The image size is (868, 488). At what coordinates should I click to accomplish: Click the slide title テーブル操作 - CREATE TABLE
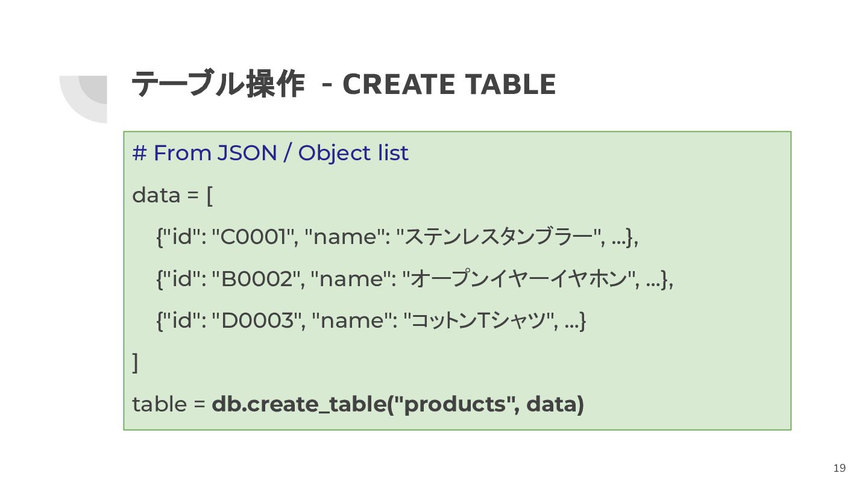(x=344, y=84)
